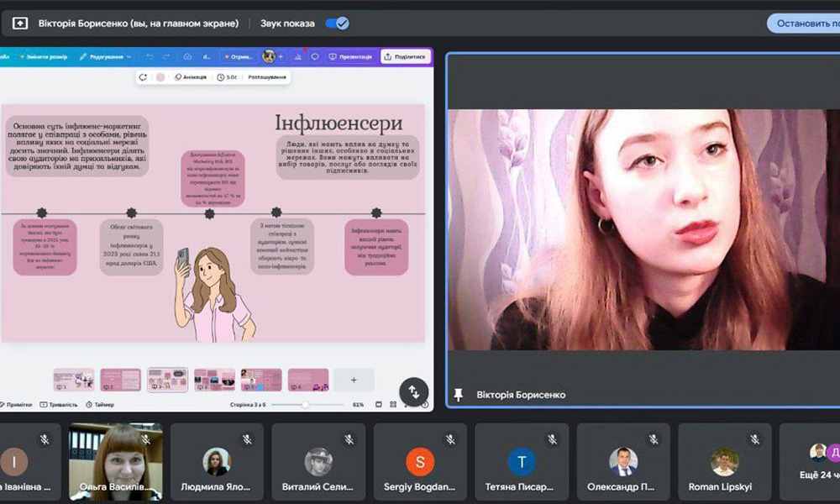Viewport: 840px width, 504px height.
Task: Add a new slide with plus thumbnail
Action: [x=354, y=380]
